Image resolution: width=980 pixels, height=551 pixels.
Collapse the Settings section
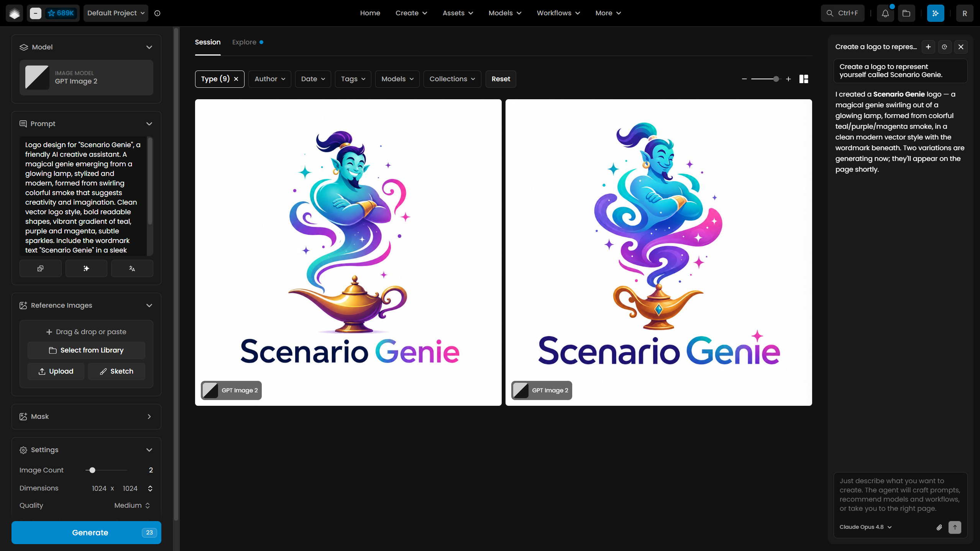point(149,450)
